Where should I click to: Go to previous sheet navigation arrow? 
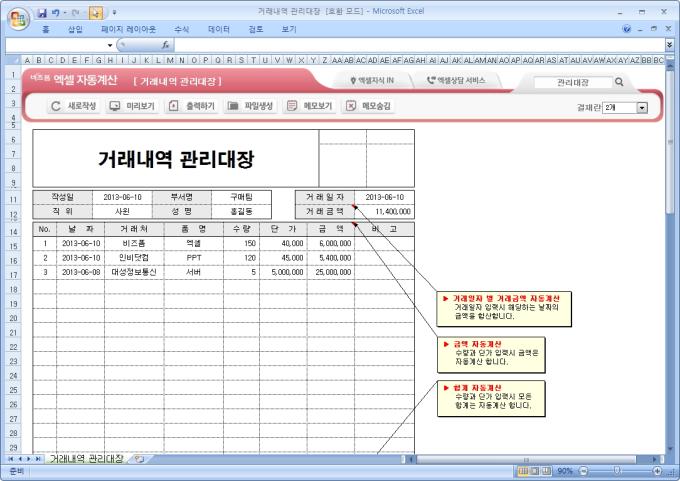point(20,459)
